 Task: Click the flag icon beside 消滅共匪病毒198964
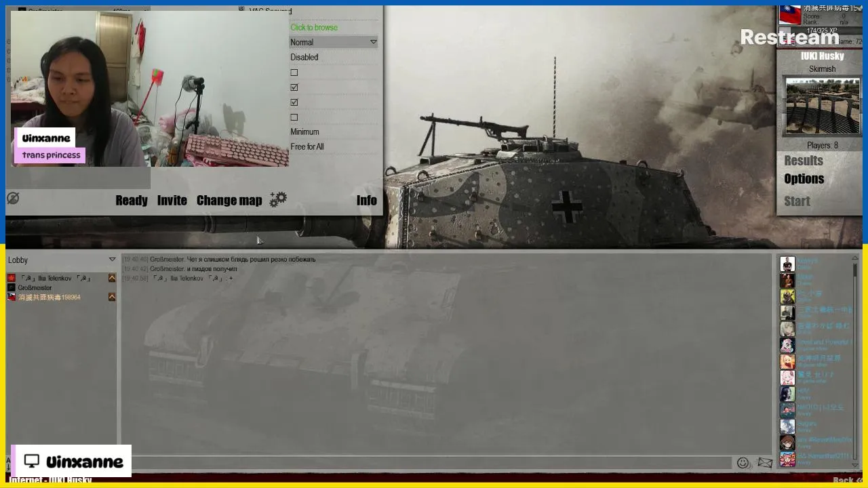coord(12,297)
